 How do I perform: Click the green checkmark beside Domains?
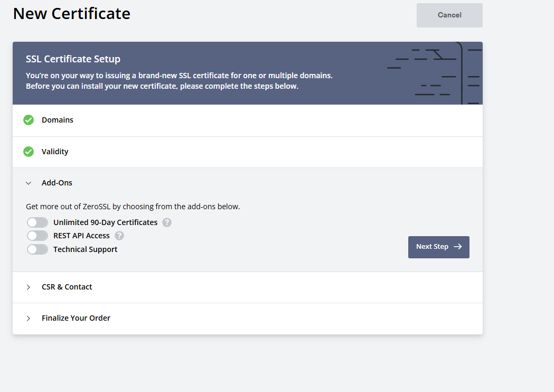point(29,120)
